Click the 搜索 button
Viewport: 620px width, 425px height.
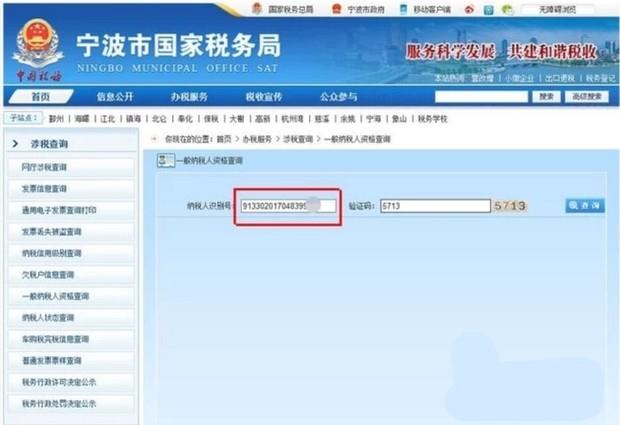coord(546,96)
